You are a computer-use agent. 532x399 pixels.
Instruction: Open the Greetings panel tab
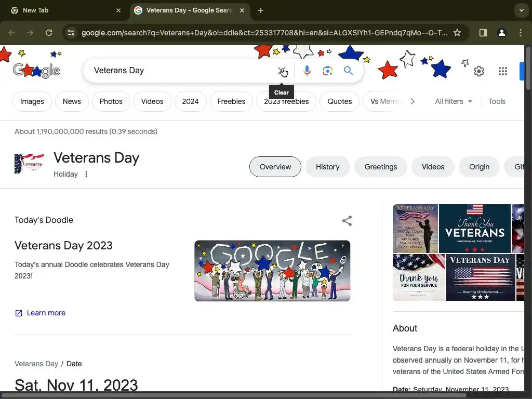click(381, 167)
